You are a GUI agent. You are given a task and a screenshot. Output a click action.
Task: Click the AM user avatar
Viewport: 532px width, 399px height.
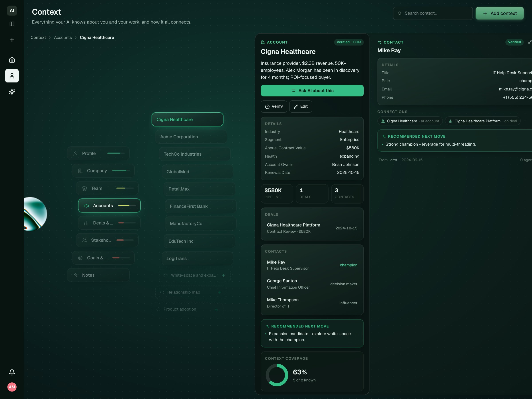pyautogui.click(x=12, y=387)
